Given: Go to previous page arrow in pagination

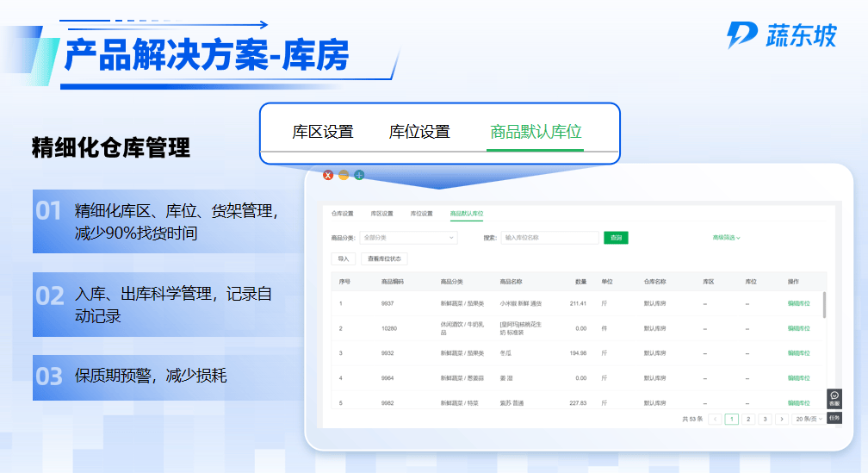Looking at the screenshot, I should click(x=715, y=419).
